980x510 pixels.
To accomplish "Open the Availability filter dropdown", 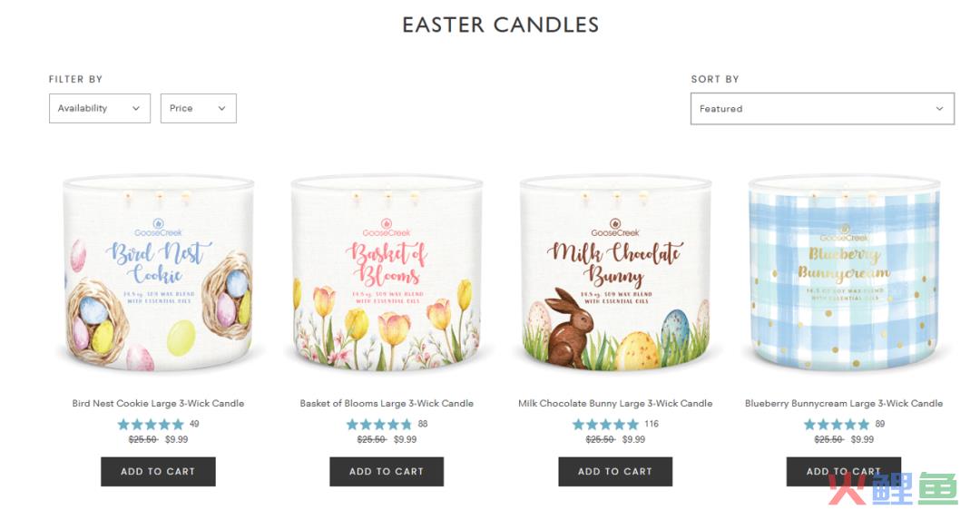I will pyautogui.click(x=100, y=108).
